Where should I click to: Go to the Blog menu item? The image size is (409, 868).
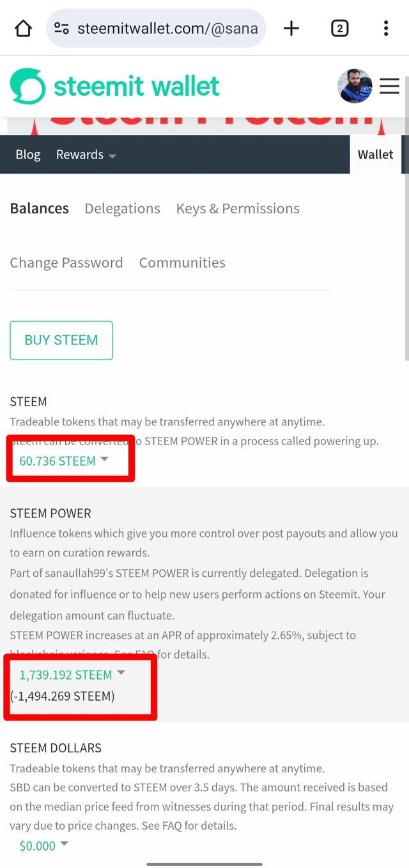pos(28,155)
